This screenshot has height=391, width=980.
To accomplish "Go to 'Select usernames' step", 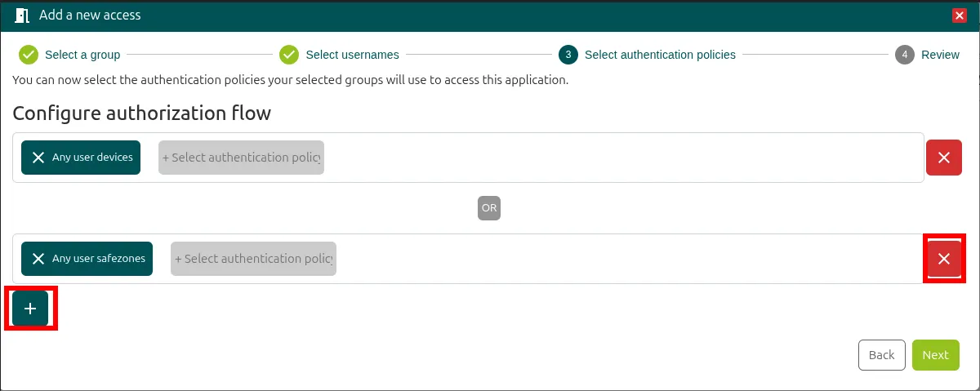I will click(339, 55).
